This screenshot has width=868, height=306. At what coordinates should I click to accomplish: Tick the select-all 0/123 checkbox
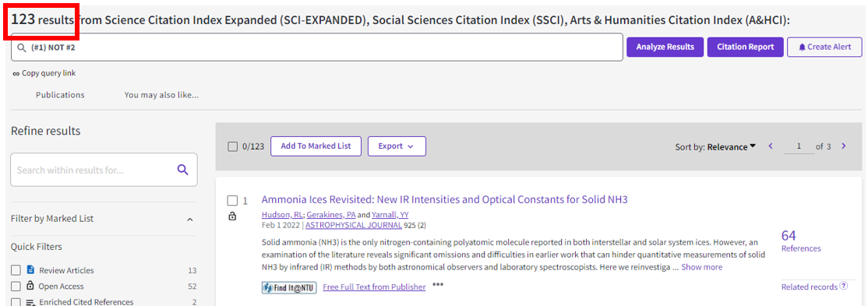pos(233,146)
